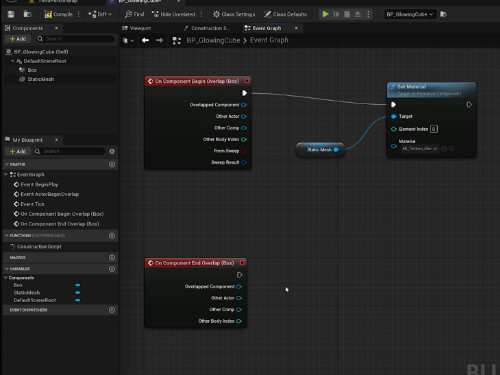This screenshot has width=500, height=375.
Task: Collapse the EventGraph tree item
Action: click(6, 174)
